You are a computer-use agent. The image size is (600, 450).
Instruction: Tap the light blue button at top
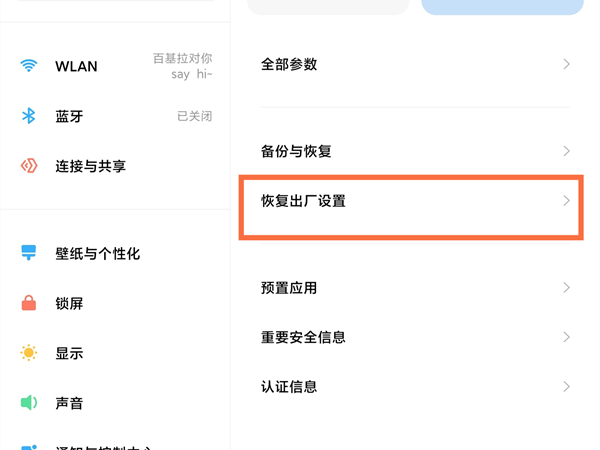click(502, 6)
